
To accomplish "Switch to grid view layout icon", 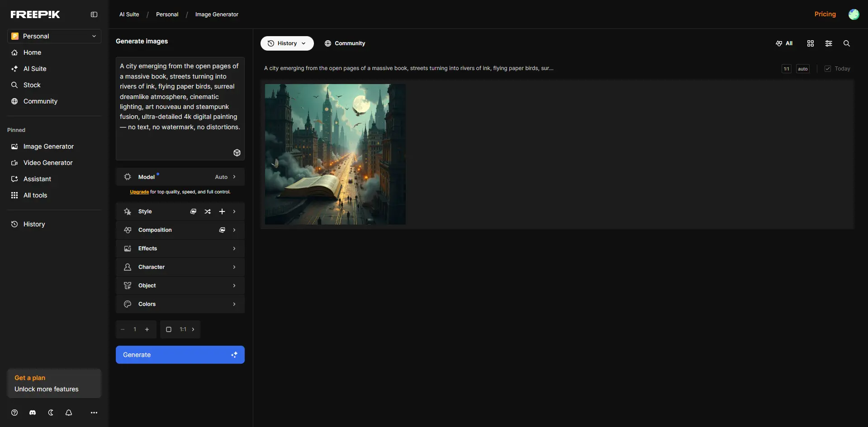I will 810,43.
